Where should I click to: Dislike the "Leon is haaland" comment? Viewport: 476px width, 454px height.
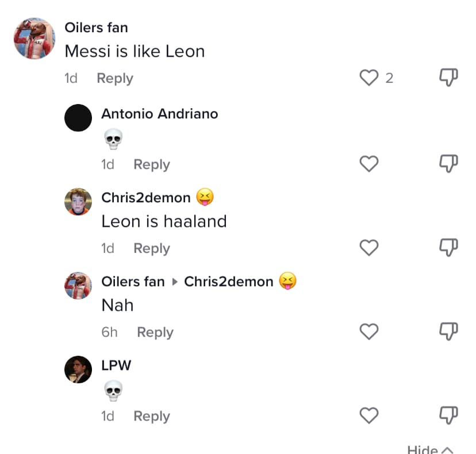coord(448,248)
